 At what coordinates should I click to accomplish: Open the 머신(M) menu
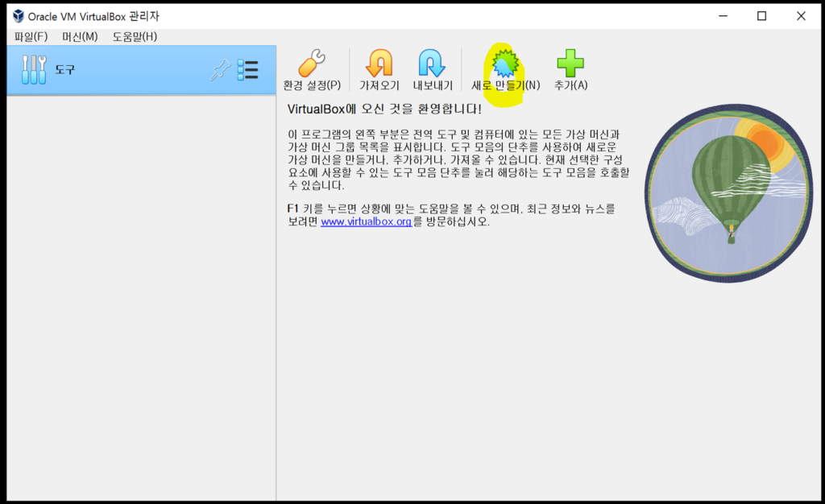80,37
